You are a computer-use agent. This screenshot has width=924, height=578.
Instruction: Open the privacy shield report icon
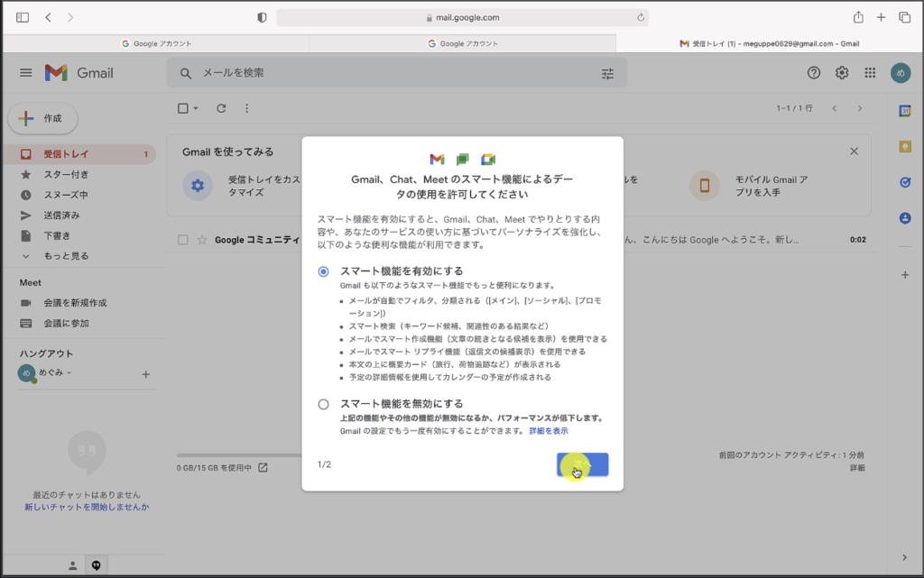click(263, 18)
